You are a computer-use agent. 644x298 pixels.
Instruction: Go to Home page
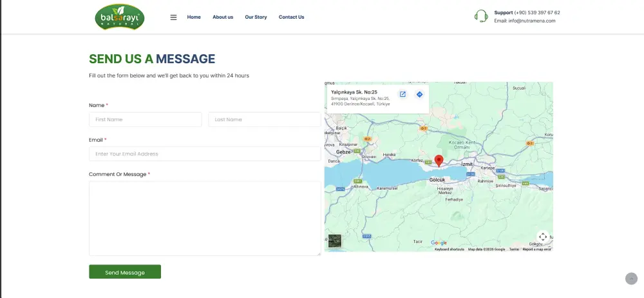pos(194,17)
